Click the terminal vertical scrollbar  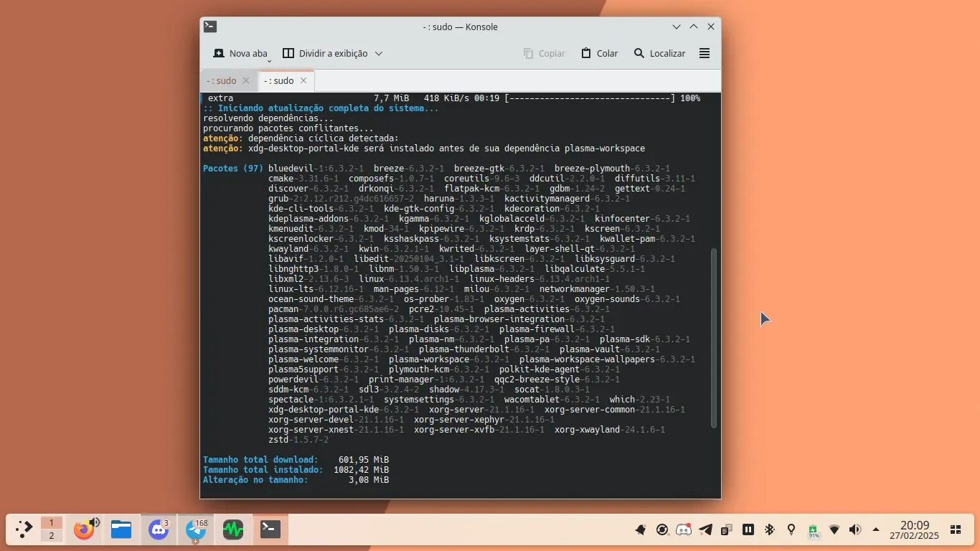point(713,337)
